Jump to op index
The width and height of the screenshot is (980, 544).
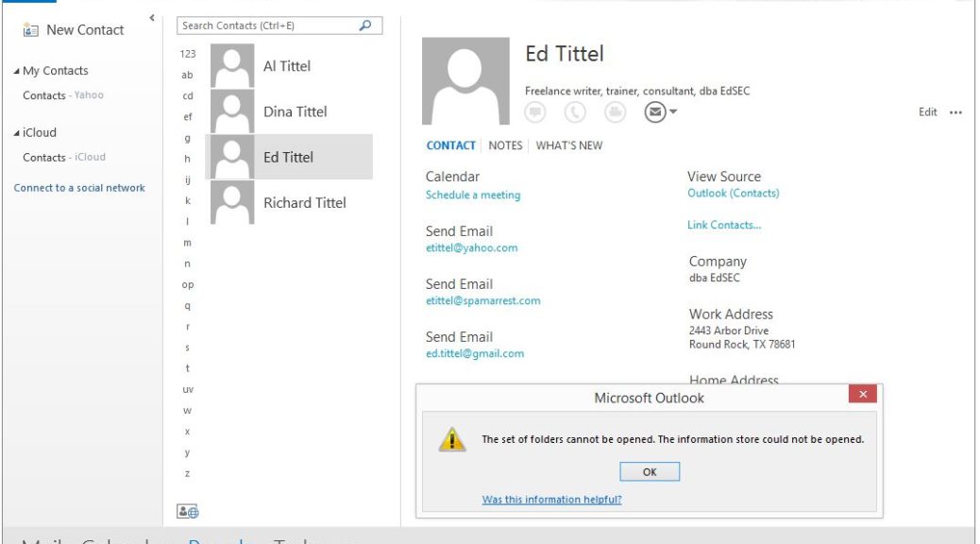tap(188, 284)
